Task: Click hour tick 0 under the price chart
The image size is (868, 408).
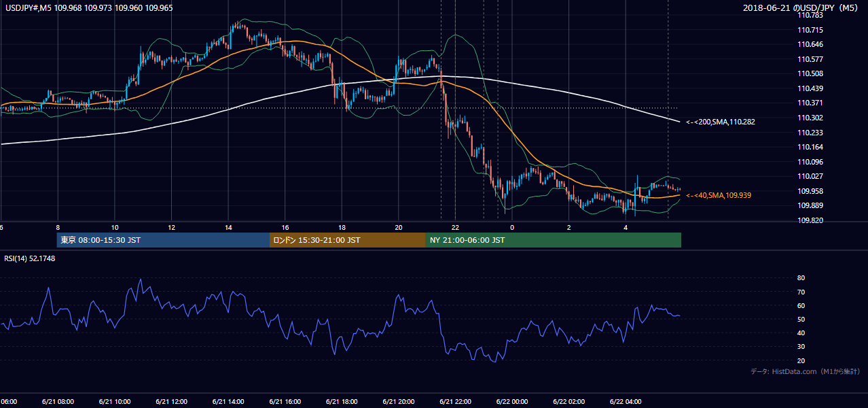Action: coord(512,227)
